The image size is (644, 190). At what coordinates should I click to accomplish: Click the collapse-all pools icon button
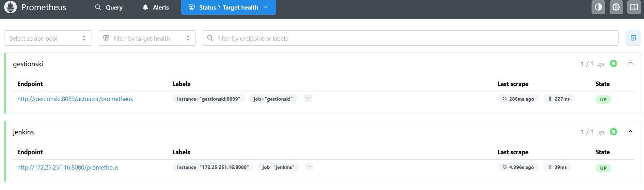pyautogui.click(x=633, y=38)
